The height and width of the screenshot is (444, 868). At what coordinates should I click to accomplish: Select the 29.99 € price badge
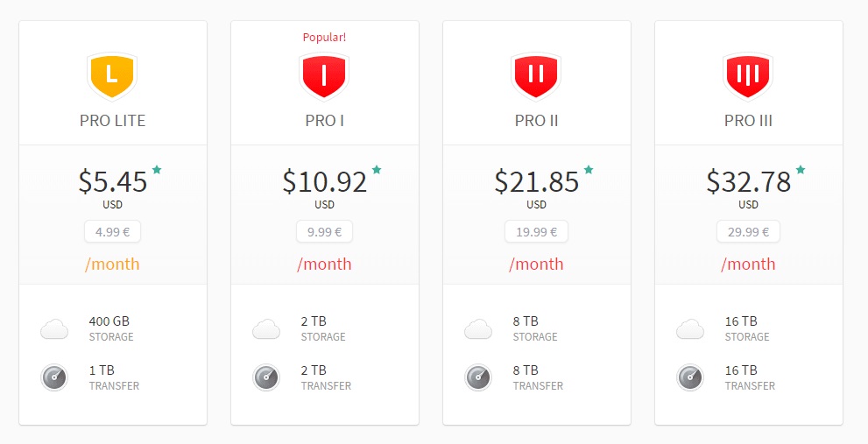coord(748,232)
